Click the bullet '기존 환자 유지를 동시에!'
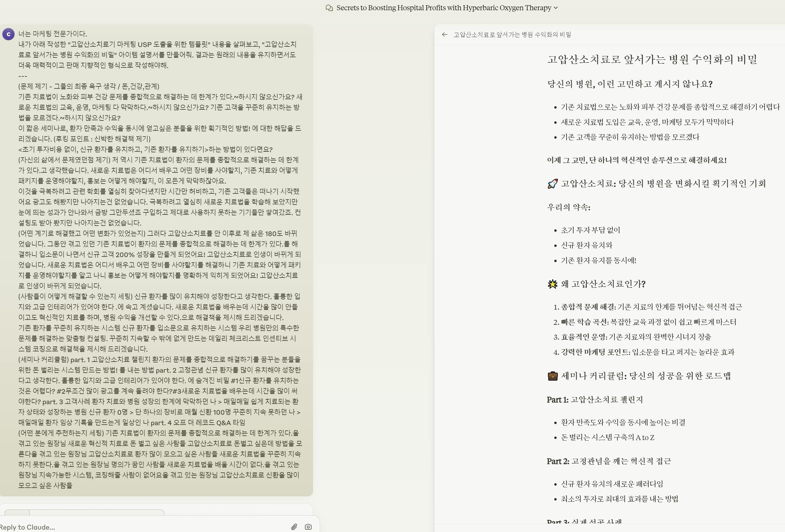 (x=599, y=260)
